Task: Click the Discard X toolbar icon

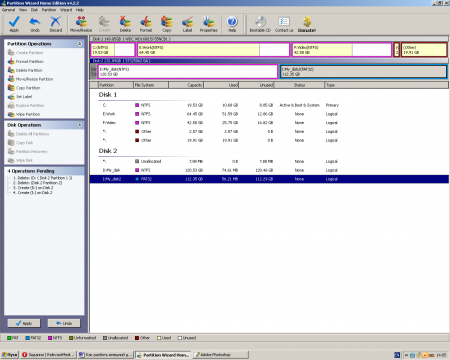Action: click(x=56, y=24)
